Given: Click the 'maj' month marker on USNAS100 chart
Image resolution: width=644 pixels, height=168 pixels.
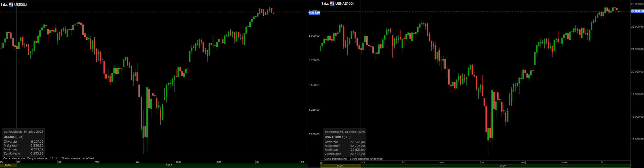Looking at the screenshot, I should point(523,162).
